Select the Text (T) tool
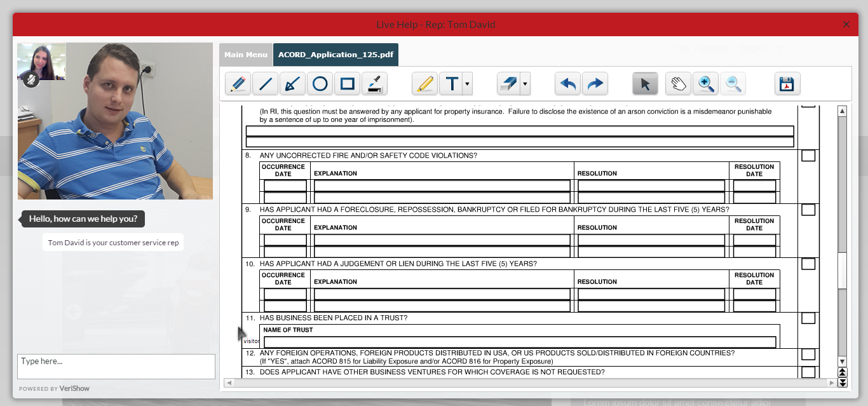The image size is (868, 406). (x=451, y=83)
